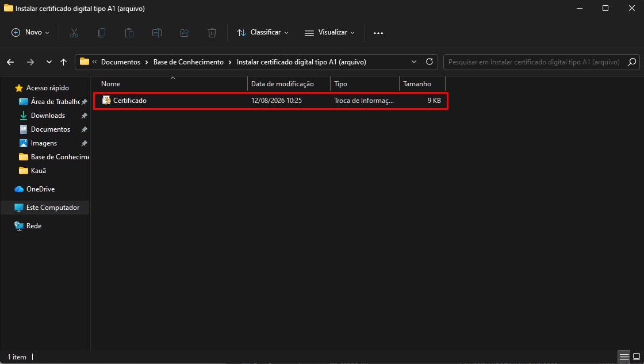Select Base de Conhecimento in breadcrumb path
644x364 pixels.
189,62
